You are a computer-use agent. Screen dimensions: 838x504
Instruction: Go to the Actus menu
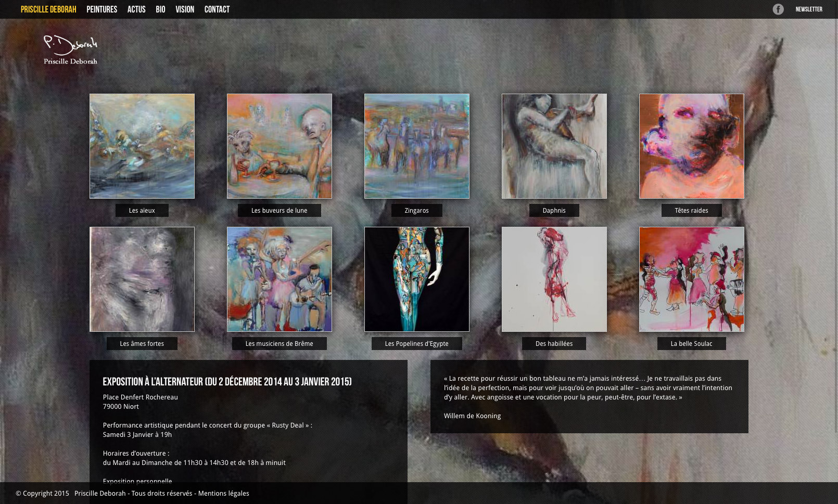(x=136, y=9)
